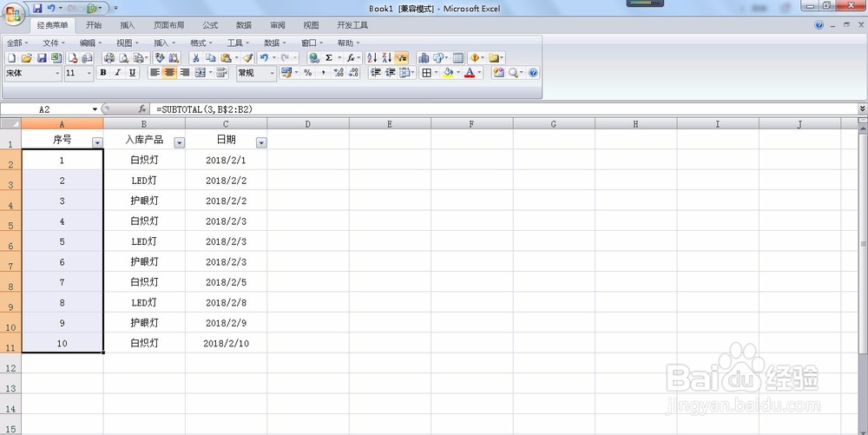Click inside the formula bar text
The image size is (868, 435).
tap(204, 109)
